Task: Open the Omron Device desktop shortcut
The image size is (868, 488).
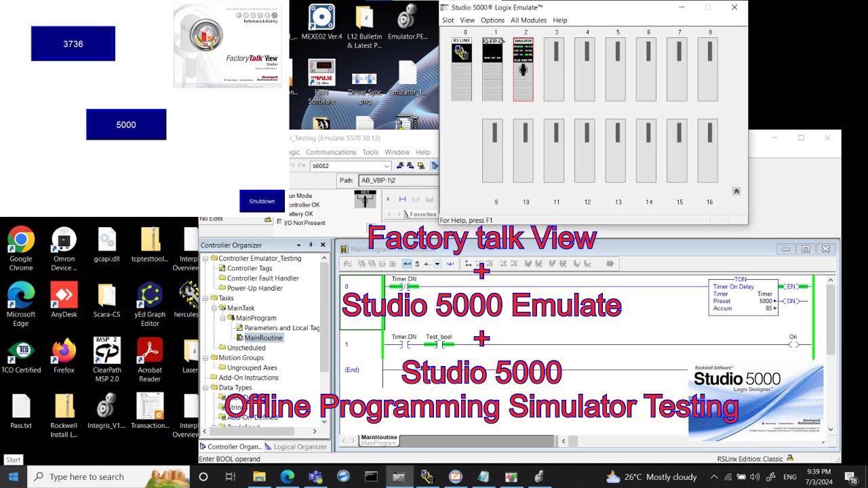Action: coord(64,249)
